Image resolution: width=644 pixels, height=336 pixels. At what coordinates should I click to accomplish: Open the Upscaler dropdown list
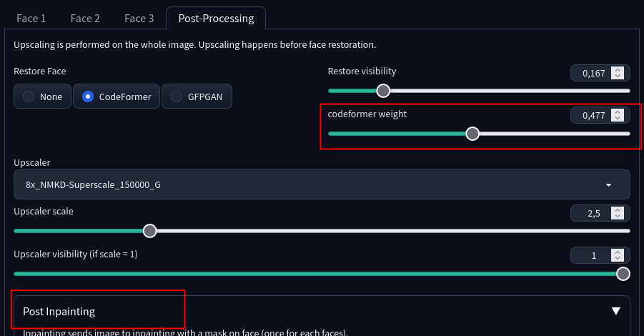click(322, 185)
